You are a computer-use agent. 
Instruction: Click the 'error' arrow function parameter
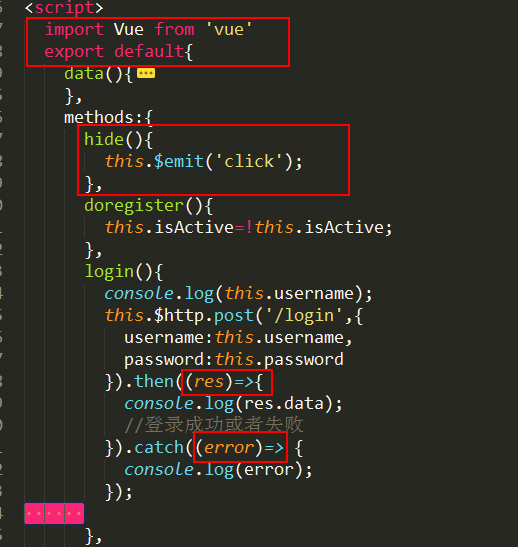pos(229,448)
